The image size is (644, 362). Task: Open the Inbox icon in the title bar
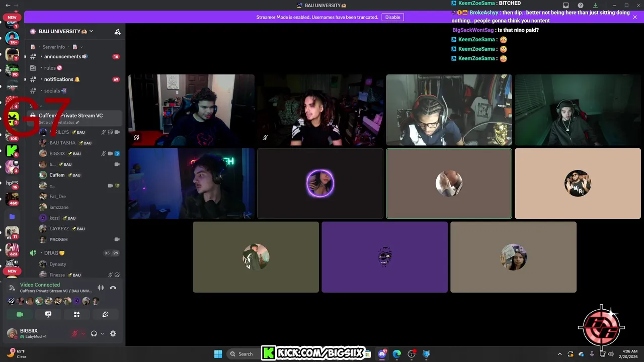[x=566, y=5]
